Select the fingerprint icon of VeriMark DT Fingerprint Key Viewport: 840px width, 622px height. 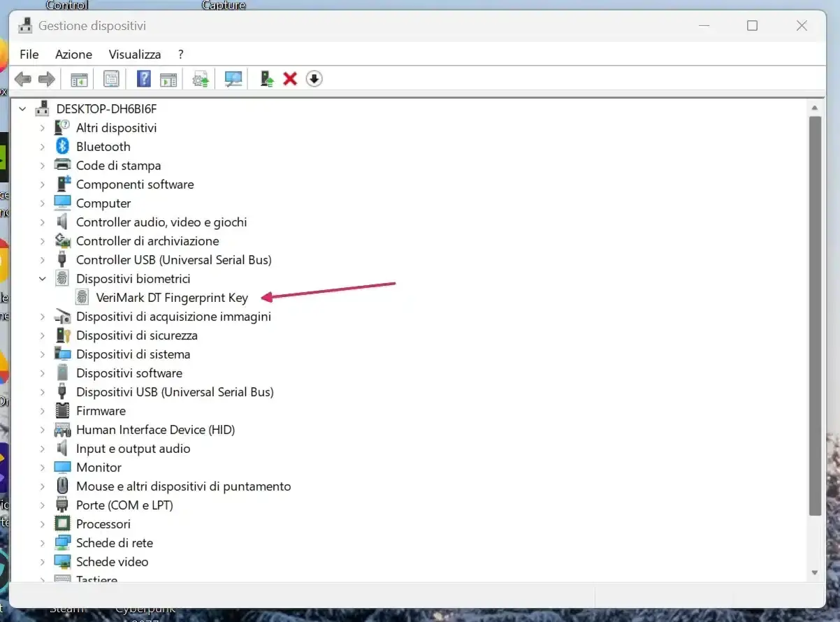click(x=82, y=297)
